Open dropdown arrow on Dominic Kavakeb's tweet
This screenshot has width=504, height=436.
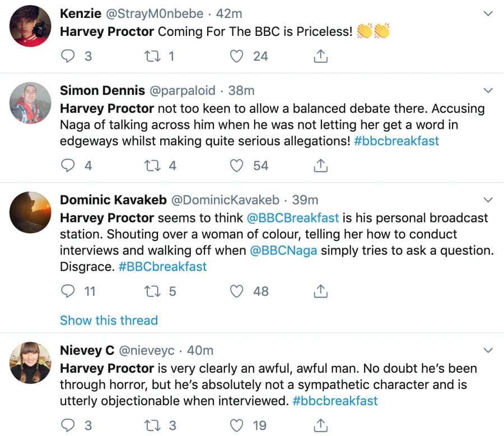[x=488, y=200]
